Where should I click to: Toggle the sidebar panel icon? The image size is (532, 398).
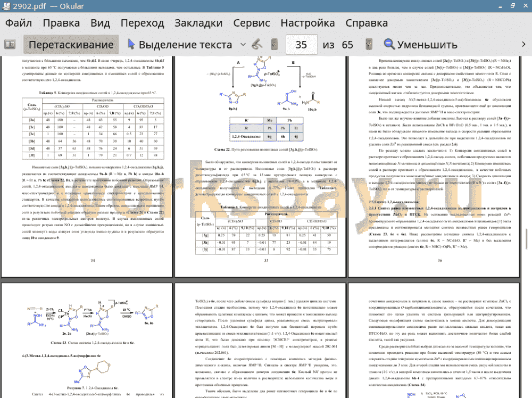point(10,45)
